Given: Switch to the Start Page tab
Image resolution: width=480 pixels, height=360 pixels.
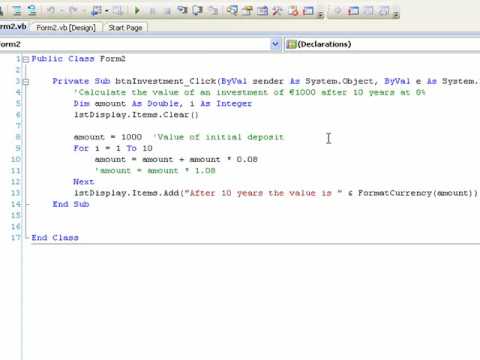Looking at the screenshot, I should point(125,28).
